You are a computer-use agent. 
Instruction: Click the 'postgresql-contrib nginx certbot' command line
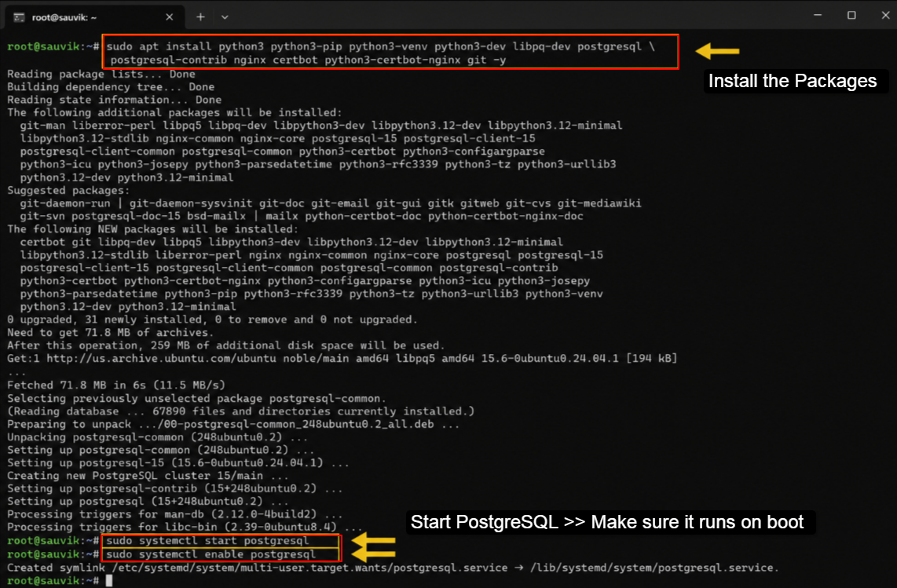click(309, 60)
